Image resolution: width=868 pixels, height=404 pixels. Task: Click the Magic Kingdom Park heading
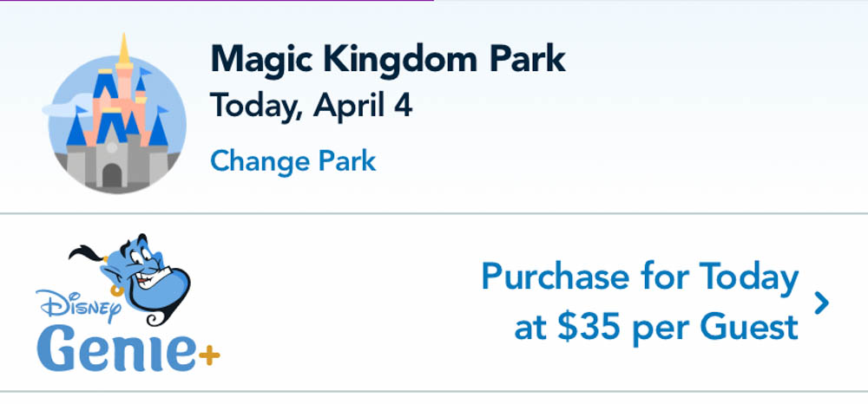point(388,59)
